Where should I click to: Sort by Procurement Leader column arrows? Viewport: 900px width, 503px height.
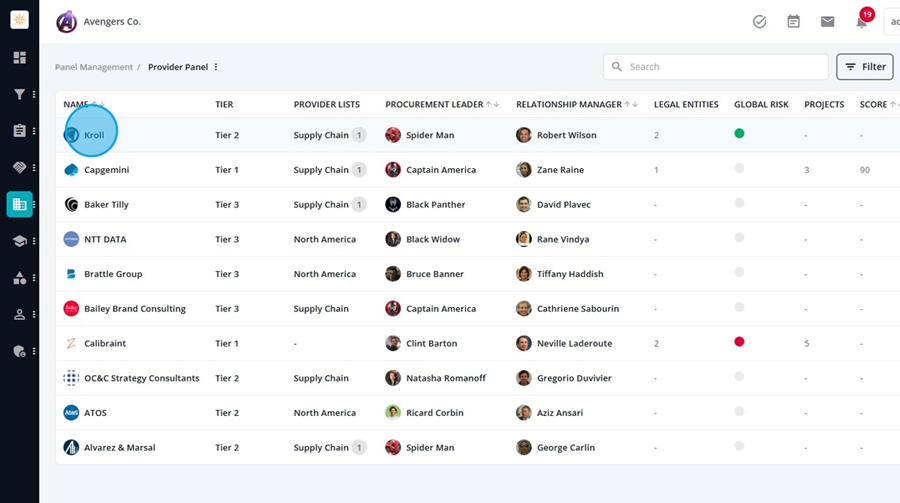[x=492, y=105]
